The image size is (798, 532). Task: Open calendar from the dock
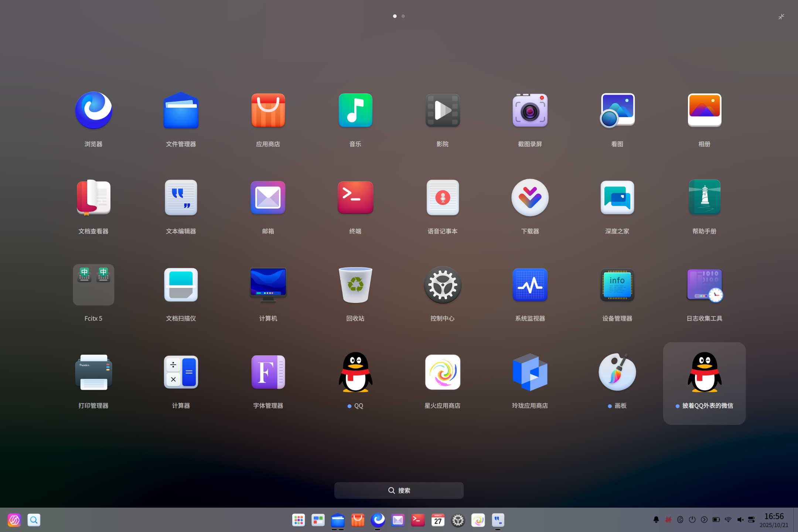(438, 520)
